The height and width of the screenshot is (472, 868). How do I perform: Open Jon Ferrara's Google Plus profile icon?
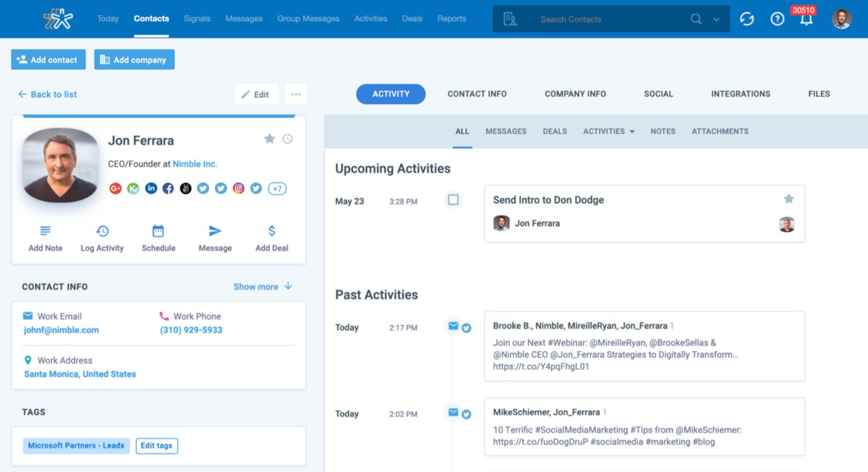[115, 189]
